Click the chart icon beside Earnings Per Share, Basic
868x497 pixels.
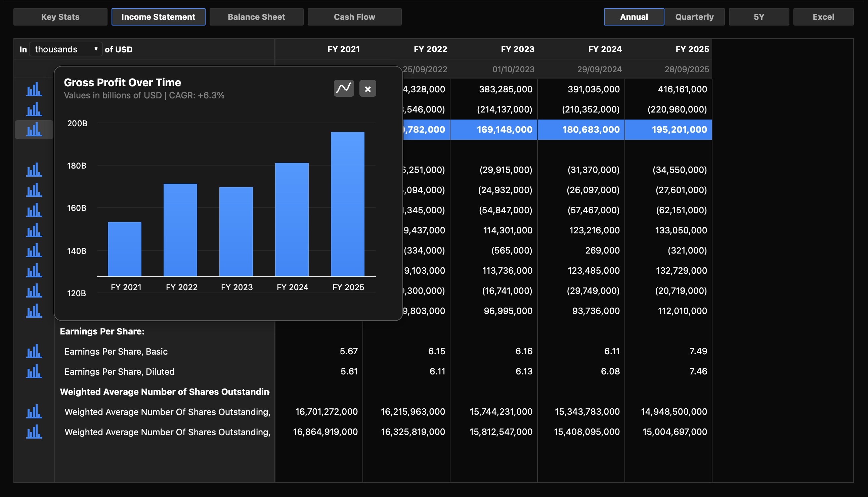click(34, 352)
